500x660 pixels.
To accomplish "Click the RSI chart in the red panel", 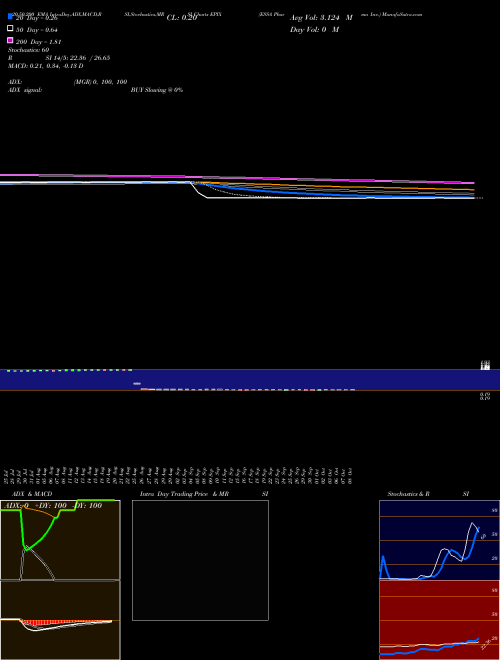I will [x=439, y=620].
